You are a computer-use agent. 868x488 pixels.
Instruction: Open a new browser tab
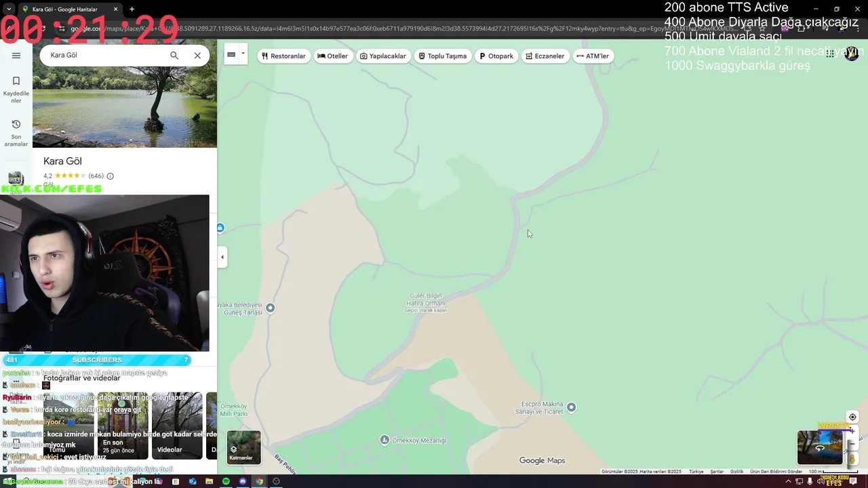[x=132, y=9]
